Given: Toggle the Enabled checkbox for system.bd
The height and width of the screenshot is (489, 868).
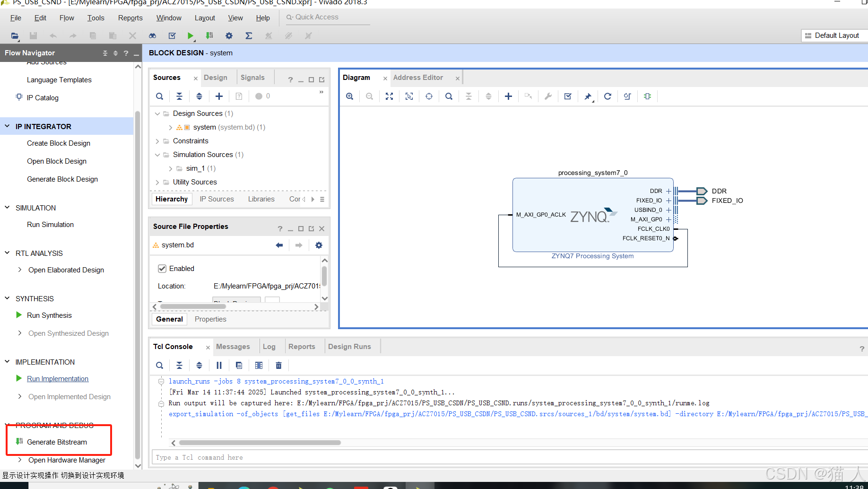Looking at the screenshot, I should coord(162,269).
